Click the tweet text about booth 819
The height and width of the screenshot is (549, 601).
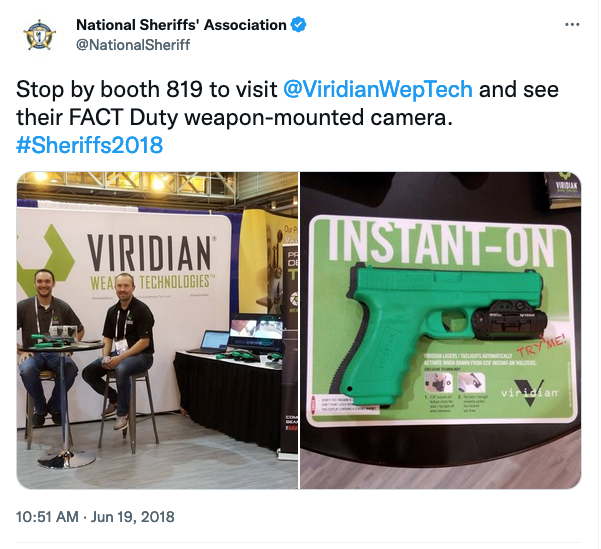click(287, 103)
